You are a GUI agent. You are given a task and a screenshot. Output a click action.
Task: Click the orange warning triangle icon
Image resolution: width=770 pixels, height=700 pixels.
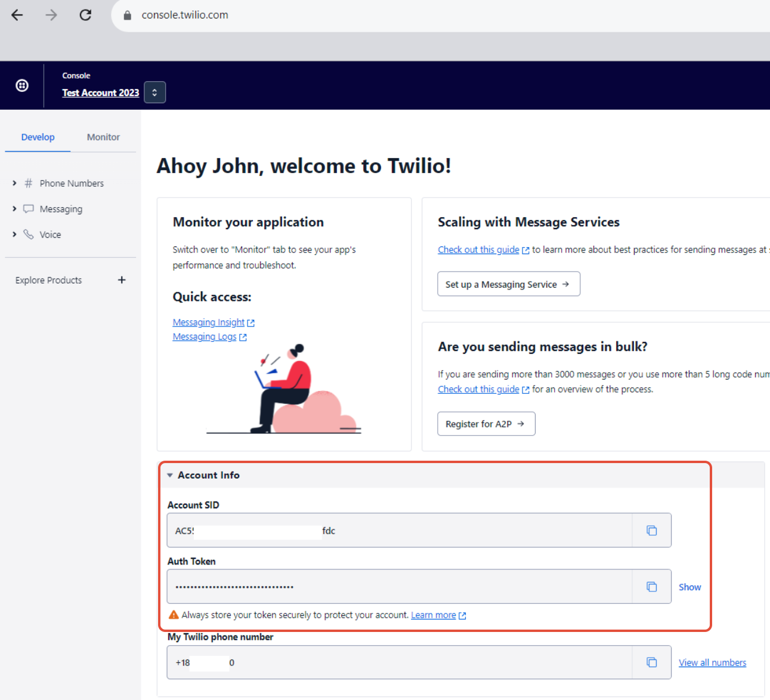(x=174, y=615)
